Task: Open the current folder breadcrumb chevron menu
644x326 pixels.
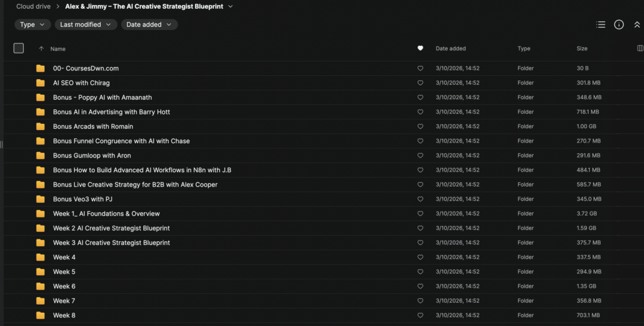Action: (x=230, y=6)
